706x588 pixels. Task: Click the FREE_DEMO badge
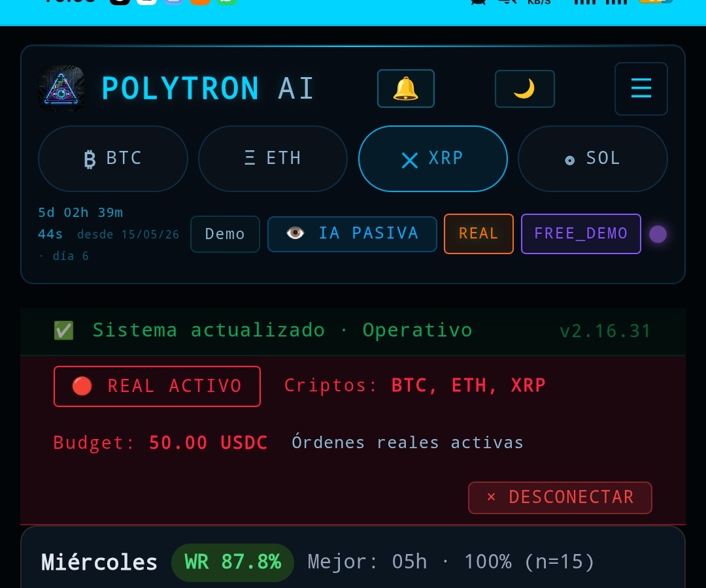tap(581, 233)
